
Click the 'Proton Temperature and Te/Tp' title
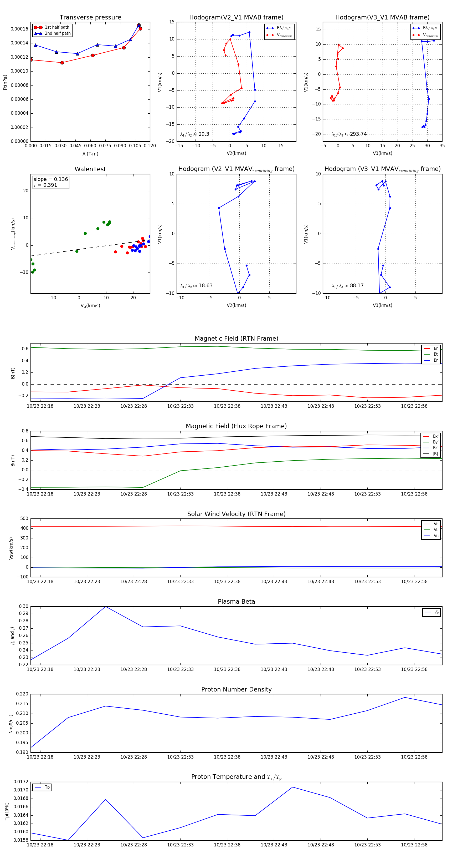tap(236, 777)
